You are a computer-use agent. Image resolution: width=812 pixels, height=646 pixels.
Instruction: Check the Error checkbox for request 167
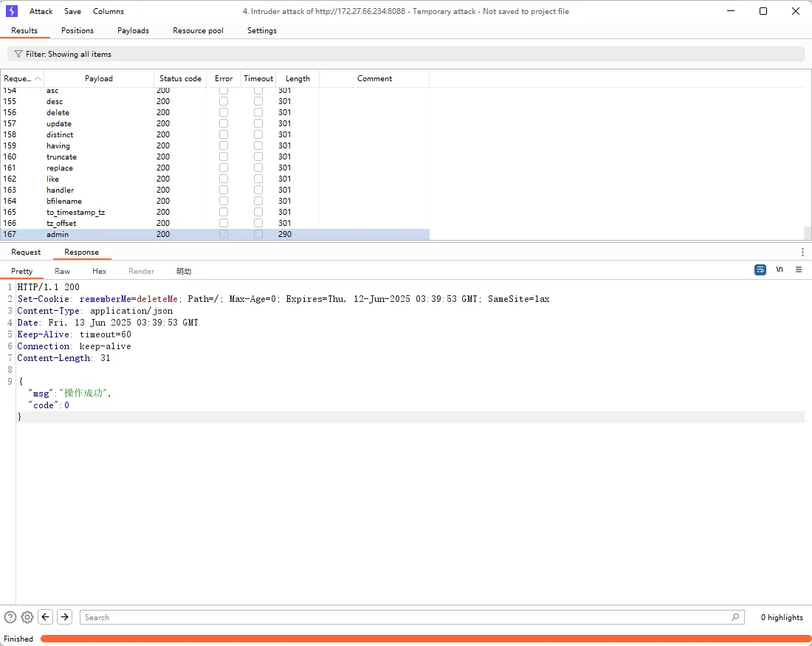[x=224, y=234]
